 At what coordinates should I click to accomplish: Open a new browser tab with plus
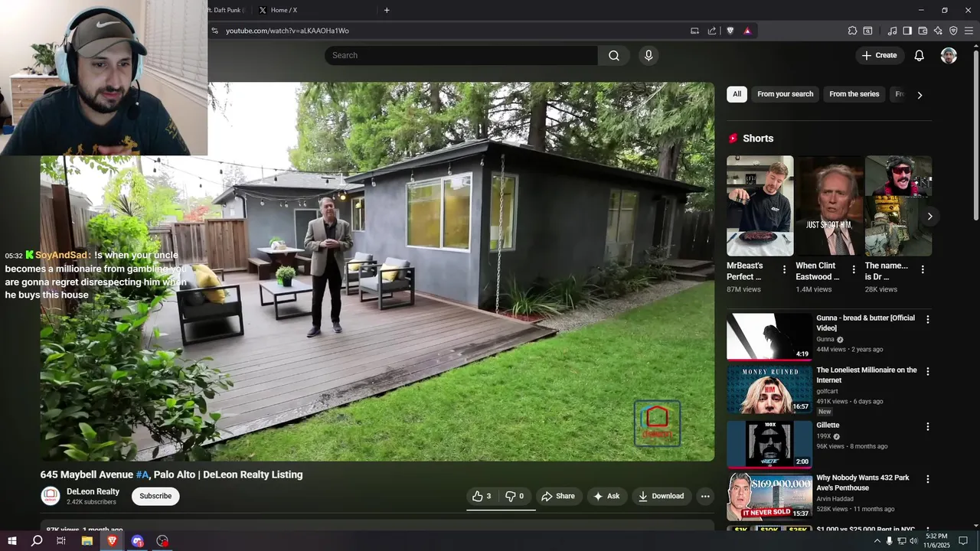click(387, 10)
